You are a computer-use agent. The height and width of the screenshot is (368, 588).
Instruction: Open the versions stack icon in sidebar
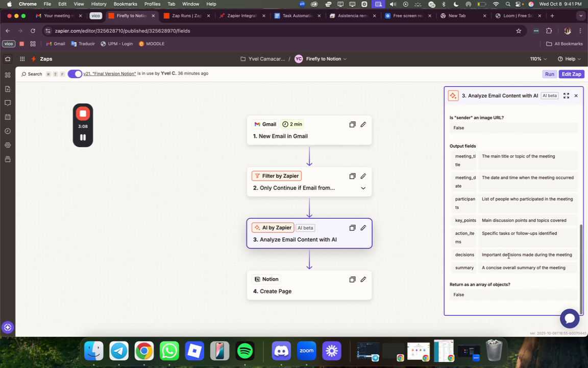[8, 159]
